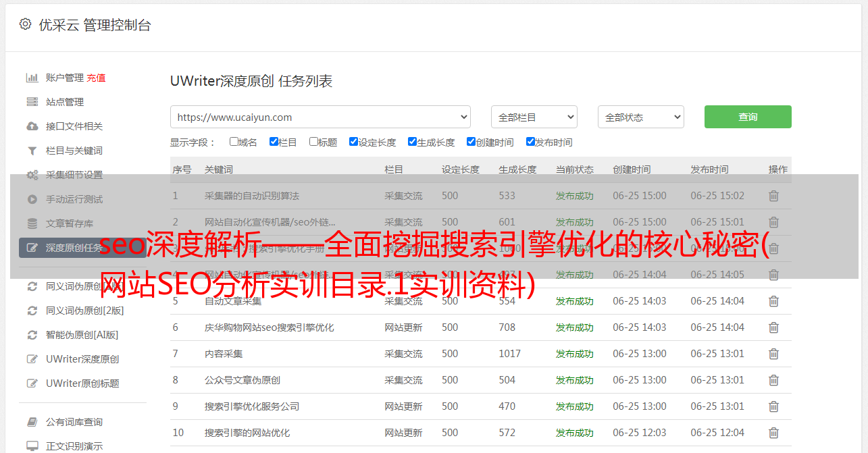Click the funnel icon for 栏目与关键词

[32, 151]
